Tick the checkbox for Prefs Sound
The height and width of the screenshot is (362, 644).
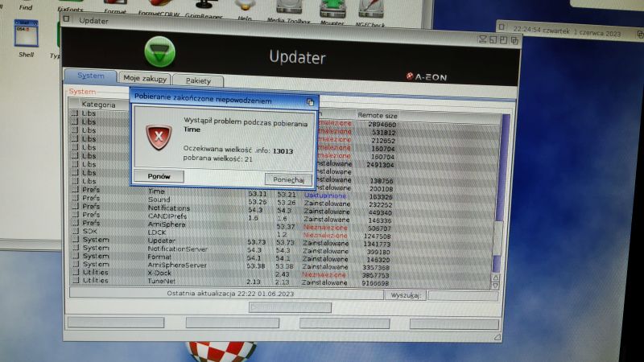[75, 198]
